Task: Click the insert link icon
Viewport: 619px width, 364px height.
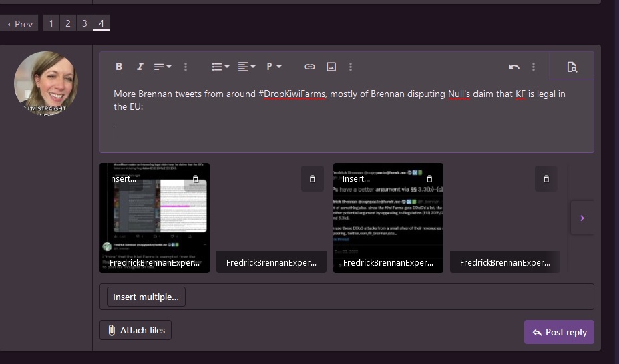Action: tap(309, 67)
